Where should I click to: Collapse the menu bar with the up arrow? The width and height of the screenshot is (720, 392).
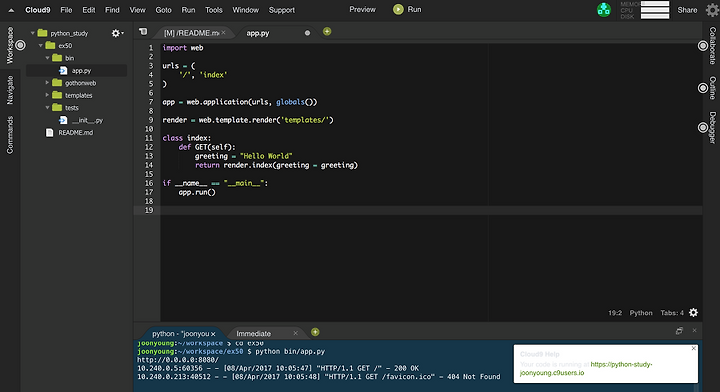coord(11,10)
